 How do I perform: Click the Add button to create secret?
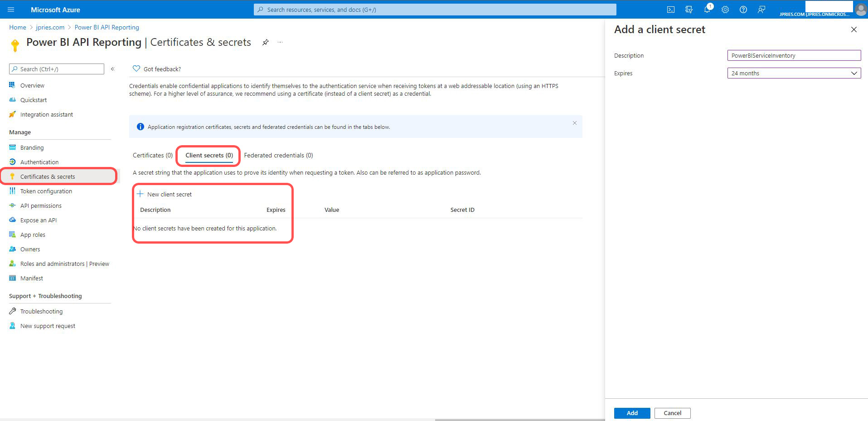coord(632,413)
